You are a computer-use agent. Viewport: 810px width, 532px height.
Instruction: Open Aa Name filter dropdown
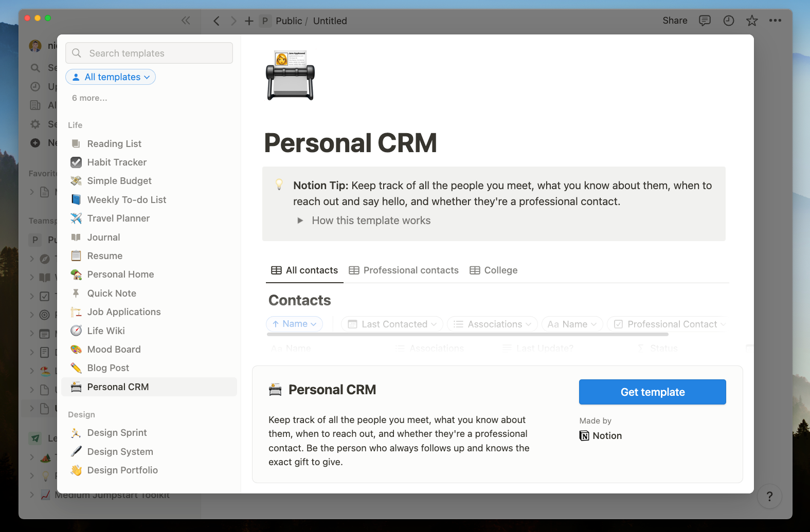(x=572, y=324)
